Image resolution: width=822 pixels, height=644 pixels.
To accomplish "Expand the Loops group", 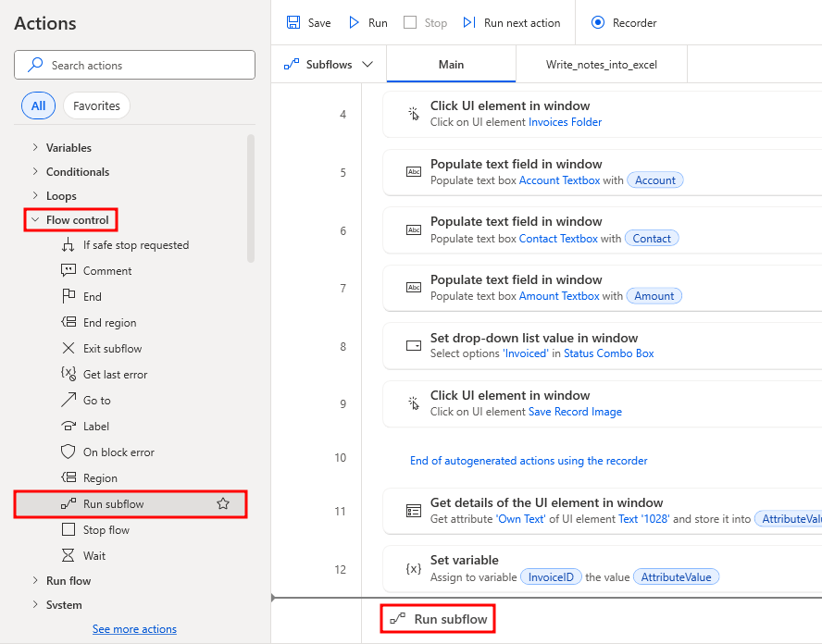I will 35,195.
